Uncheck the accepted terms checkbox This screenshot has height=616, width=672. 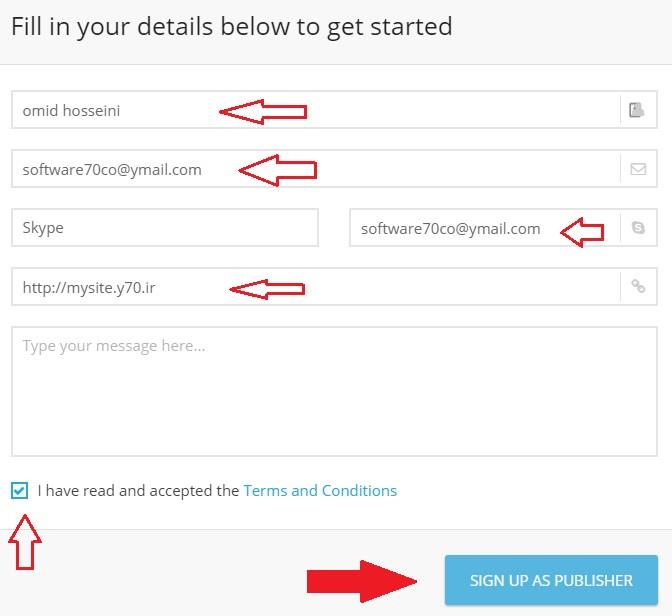[x=20, y=490]
